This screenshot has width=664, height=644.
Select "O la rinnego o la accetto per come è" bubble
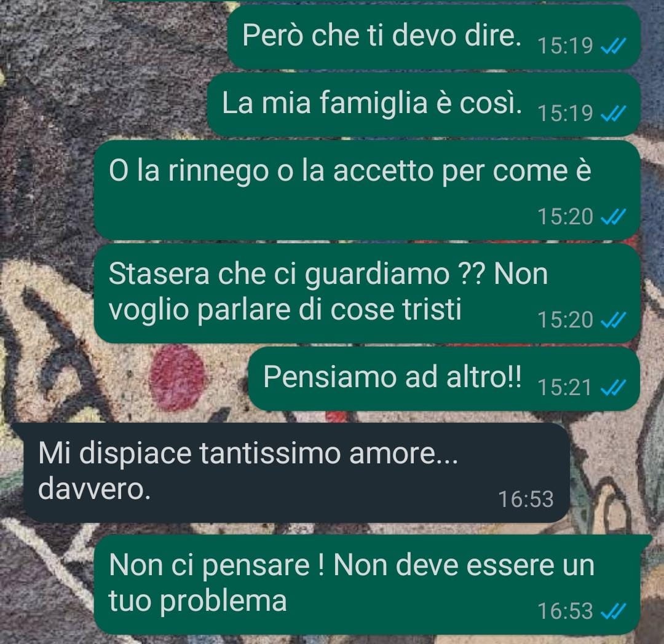coord(366,190)
